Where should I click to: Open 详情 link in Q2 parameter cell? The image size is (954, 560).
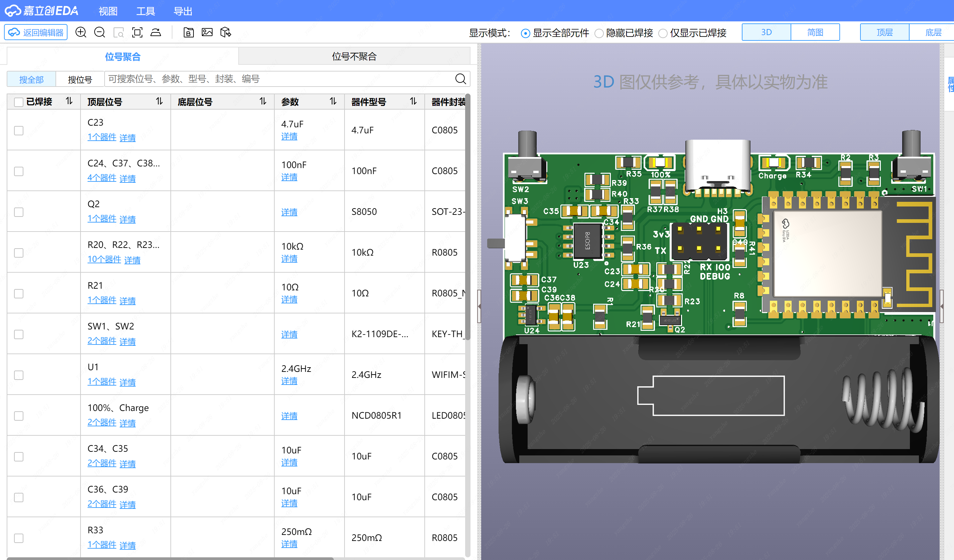(x=289, y=212)
